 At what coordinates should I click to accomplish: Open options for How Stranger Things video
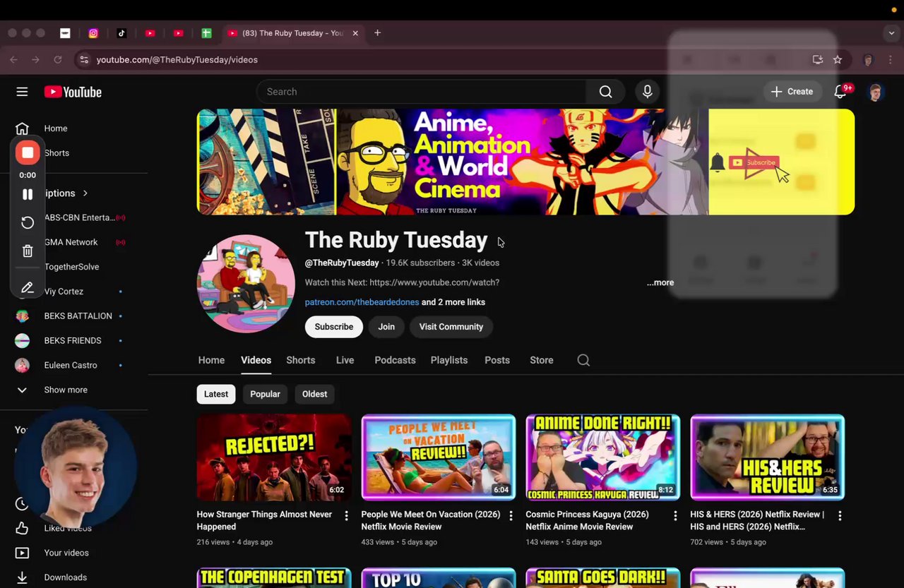[346, 516]
